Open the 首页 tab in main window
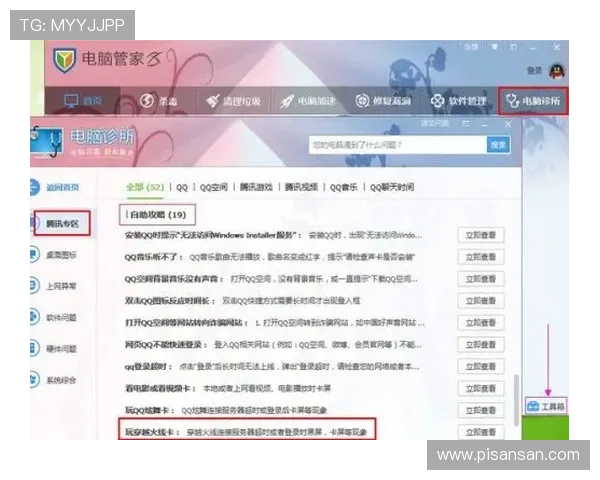 click(x=83, y=101)
